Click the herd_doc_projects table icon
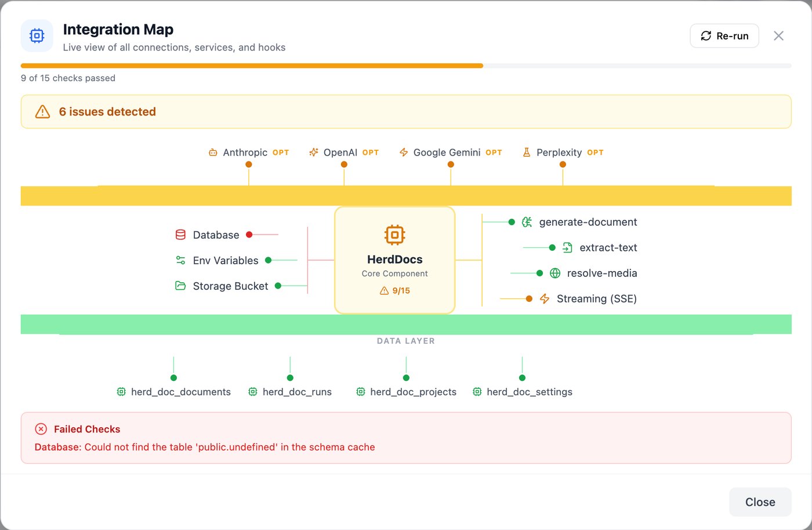Image resolution: width=812 pixels, height=530 pixels. [x=360, y=392]
